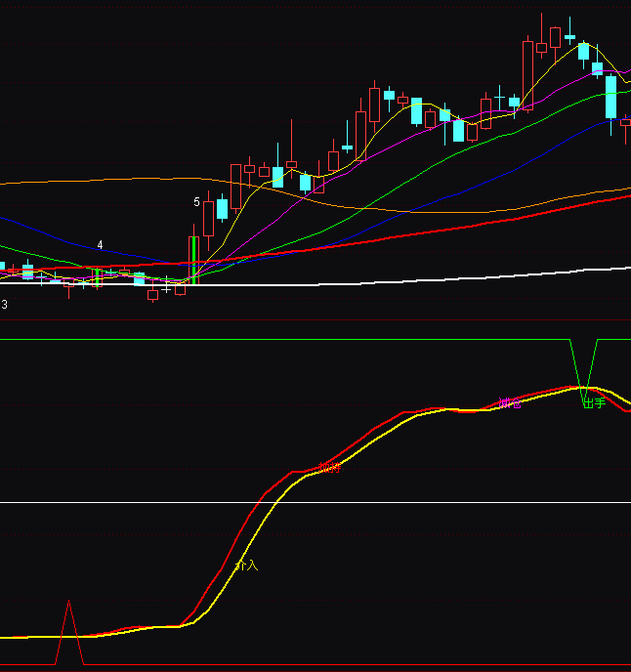The height and width of the screenshot is (672, 631).
Task: Click the red triangular spike in lower panel
Action: coord(68,625)
